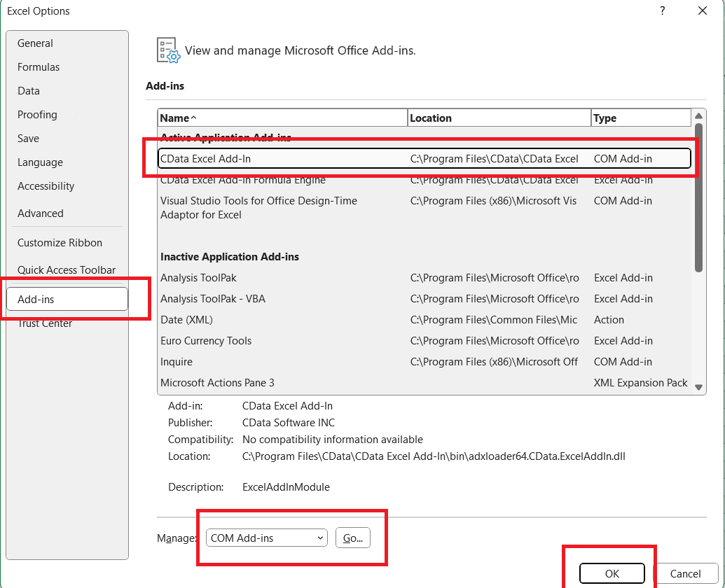Click the help question mark button

click(663, 10)
